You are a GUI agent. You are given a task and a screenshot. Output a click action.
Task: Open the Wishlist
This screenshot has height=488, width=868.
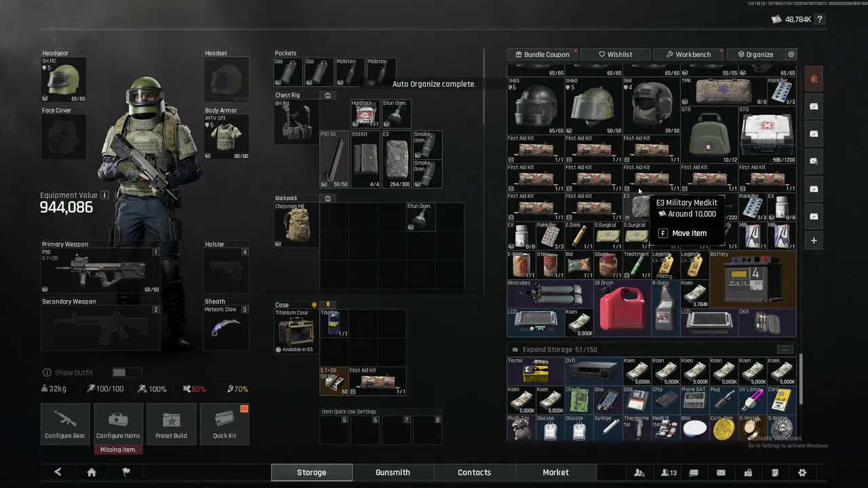[615, 54]
